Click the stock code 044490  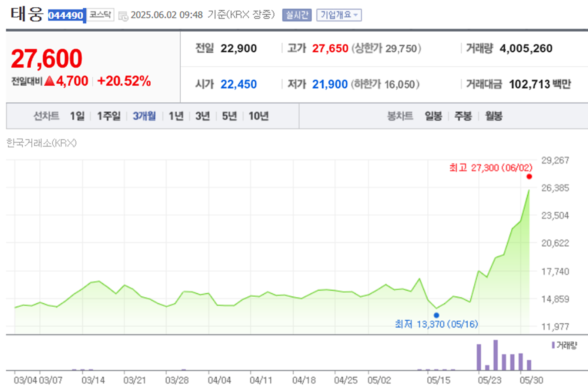pyautogui.click(x=66, y=15)
